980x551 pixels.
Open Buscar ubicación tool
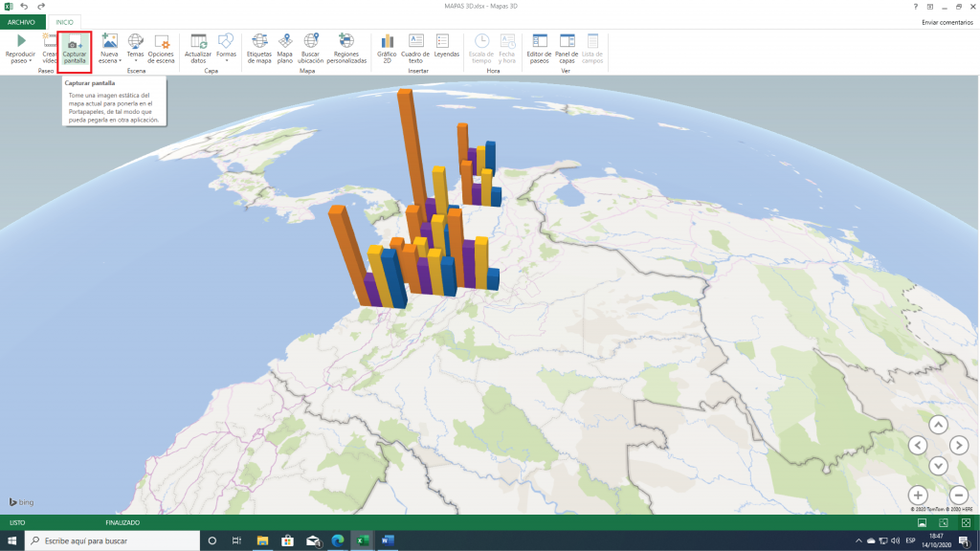tap(311, 49)
